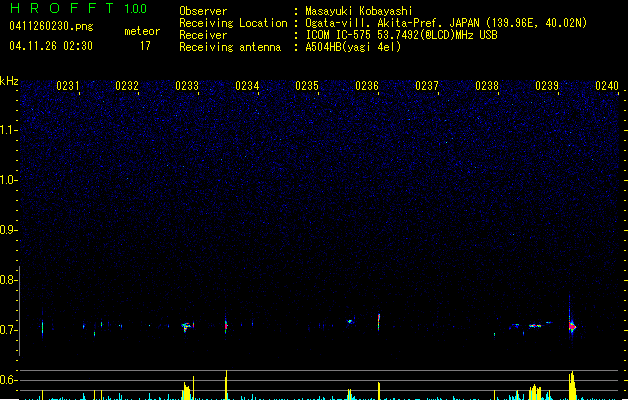Click the Ogata-vill. Akita-Pref. JAPAN location text
This screenshot has height=400, width=629.
(392, 23)
